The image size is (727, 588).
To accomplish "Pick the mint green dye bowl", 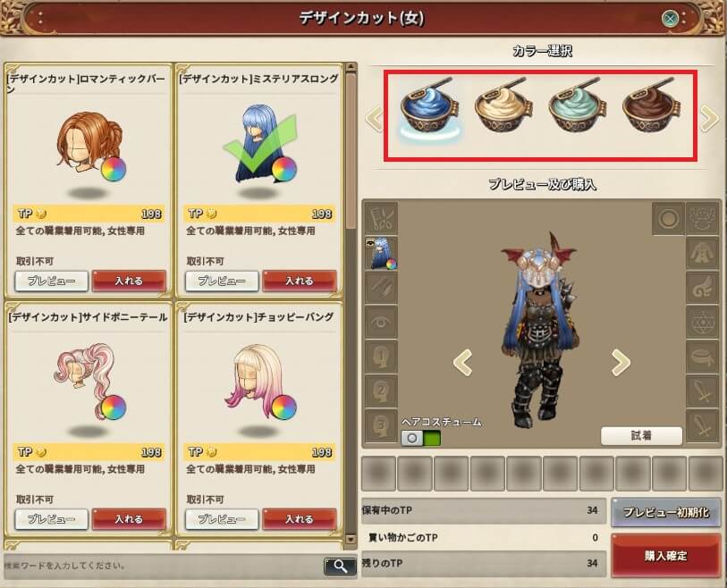I will click(x=578, y=106).
